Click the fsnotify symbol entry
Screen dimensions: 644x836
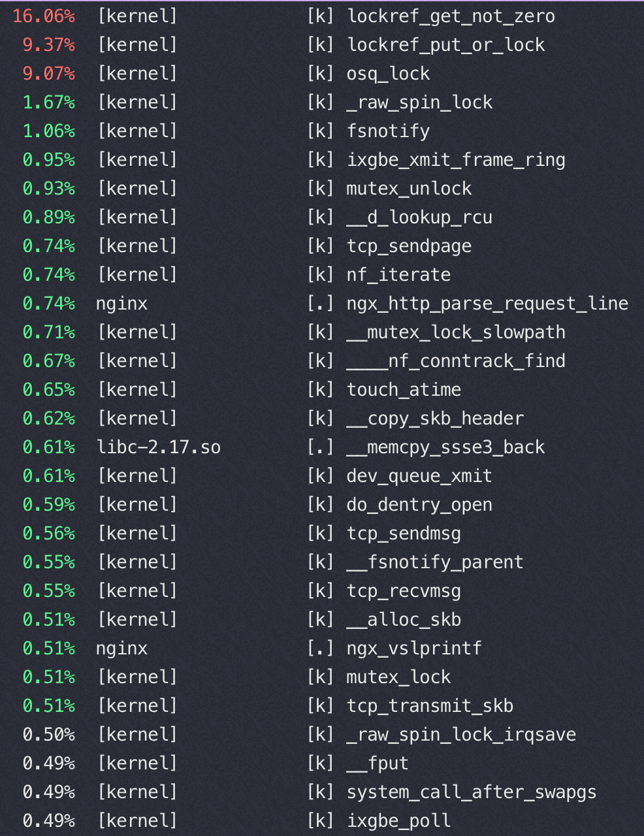click(x=388, y=131)
